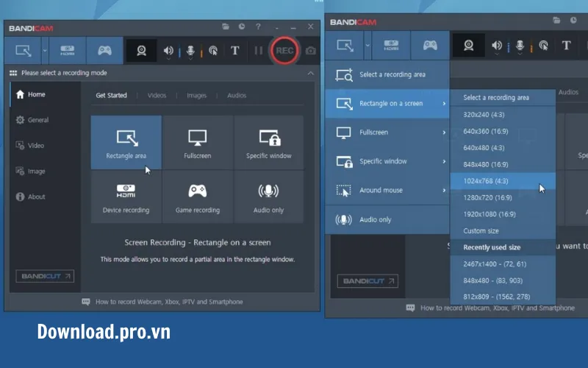Choose the Device recording HDMI tile
588x368 pixels.
(x=126, y=197)
